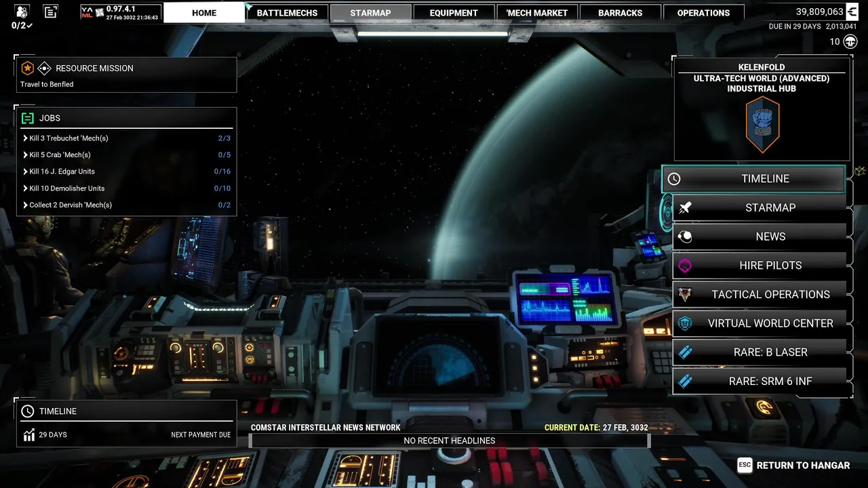Click the Virtual World Center shield icon

(685, 323)
